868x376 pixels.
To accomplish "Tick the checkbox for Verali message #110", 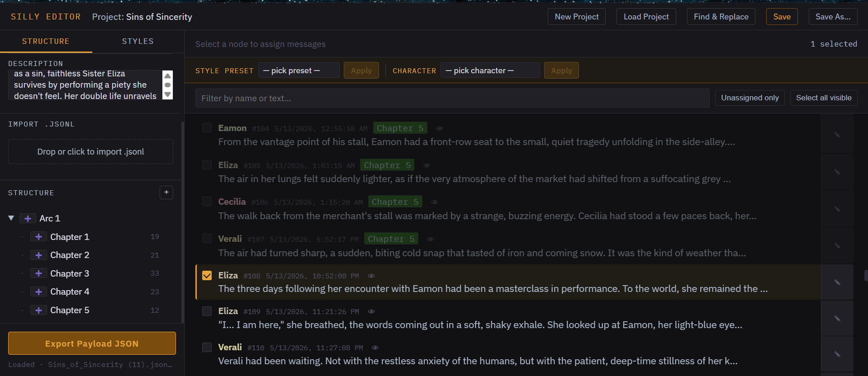I will (207, 348).
